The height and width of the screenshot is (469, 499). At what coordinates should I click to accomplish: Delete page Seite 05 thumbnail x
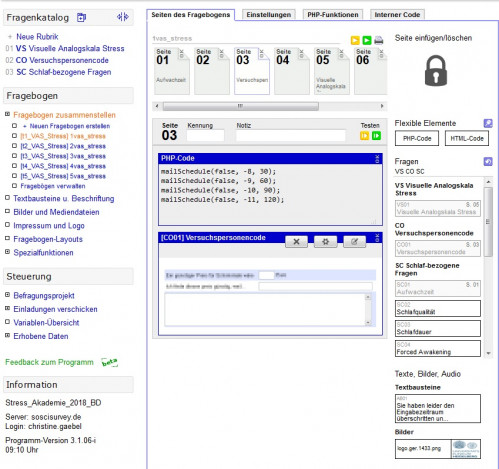tap(341, 51)
